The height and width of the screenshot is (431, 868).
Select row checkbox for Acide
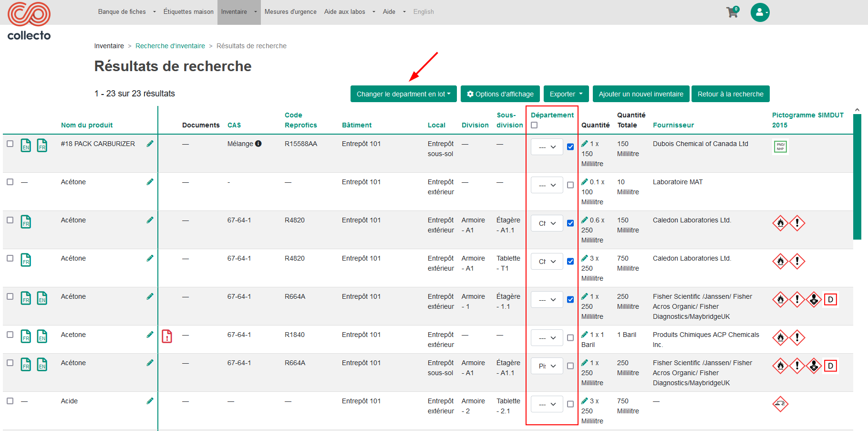tap(10, 401)
